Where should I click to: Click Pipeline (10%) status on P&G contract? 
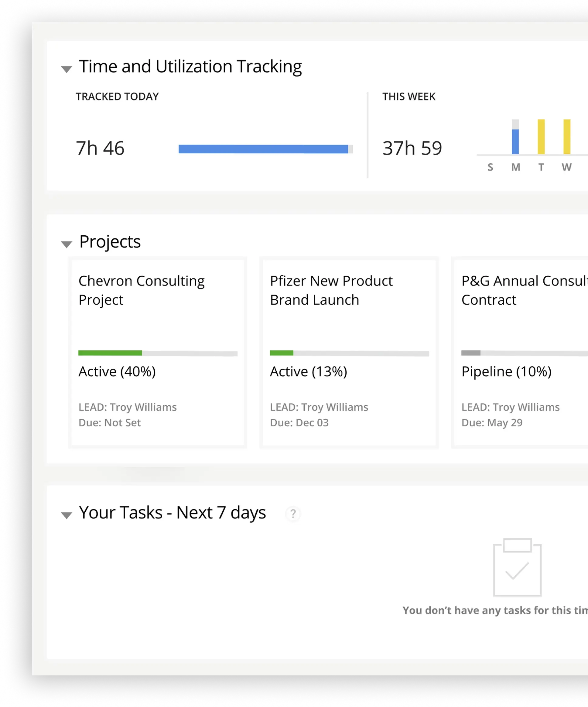click(x=507, y=371)
